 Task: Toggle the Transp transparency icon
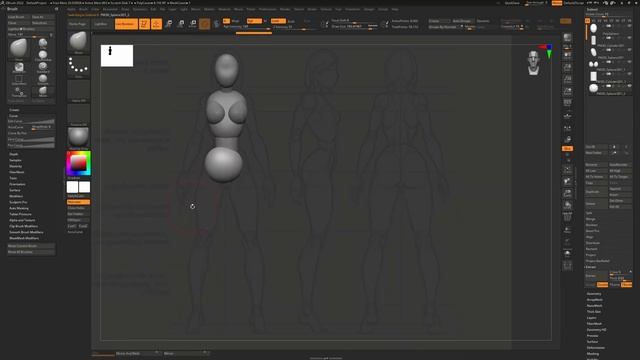[x=567, y=230]
